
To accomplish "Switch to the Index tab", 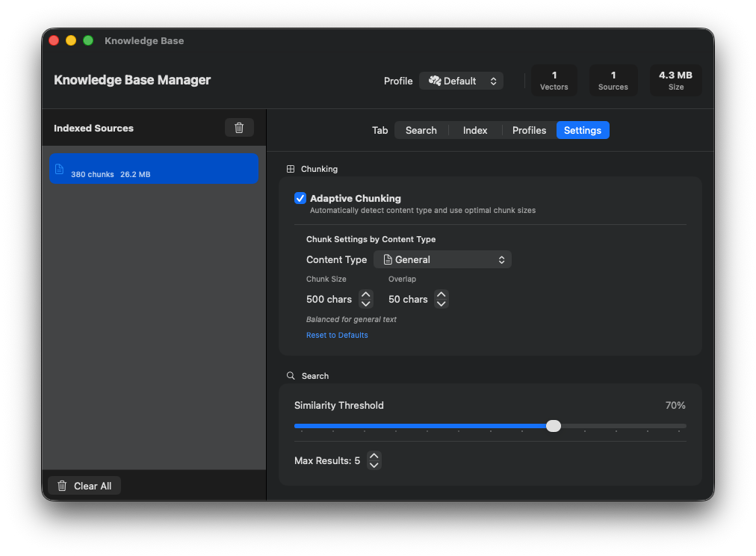I will (x=475, y=130).
